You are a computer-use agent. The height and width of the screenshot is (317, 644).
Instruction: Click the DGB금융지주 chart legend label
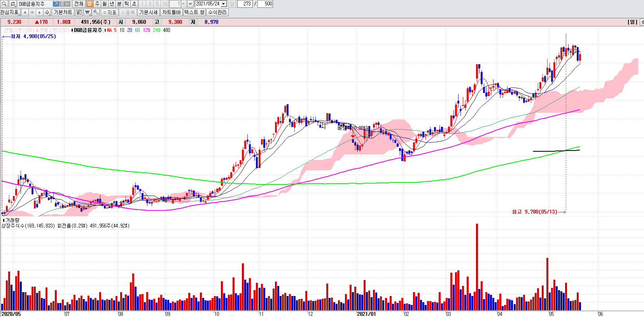point(87,30)
